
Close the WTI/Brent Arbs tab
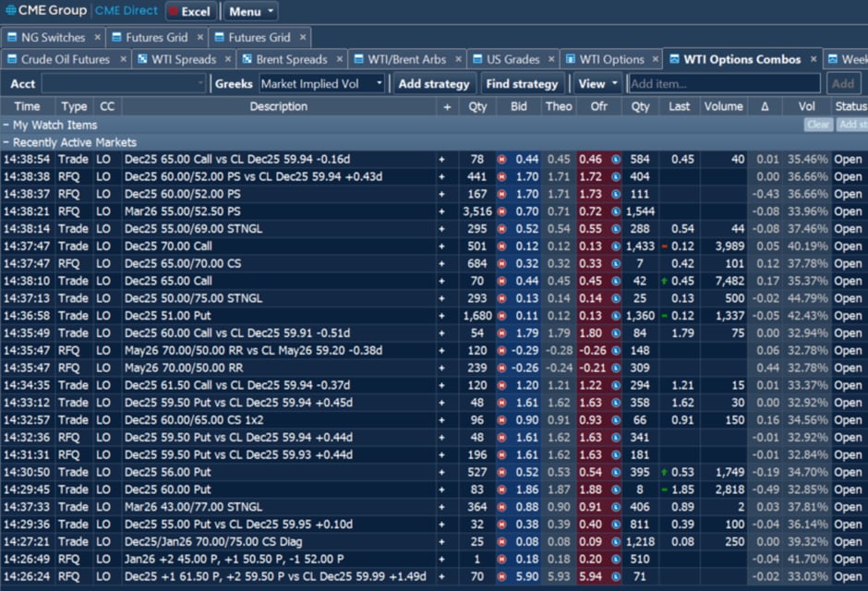tap(458, 59)
